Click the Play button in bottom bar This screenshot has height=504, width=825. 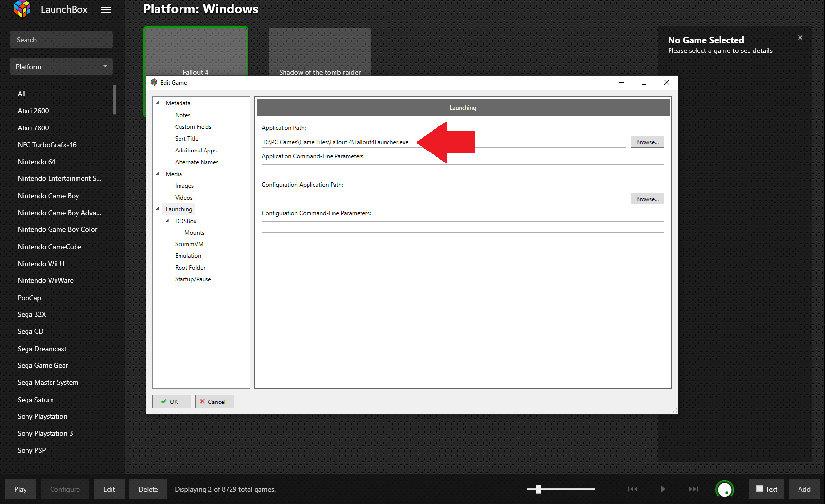coord(21,489)
